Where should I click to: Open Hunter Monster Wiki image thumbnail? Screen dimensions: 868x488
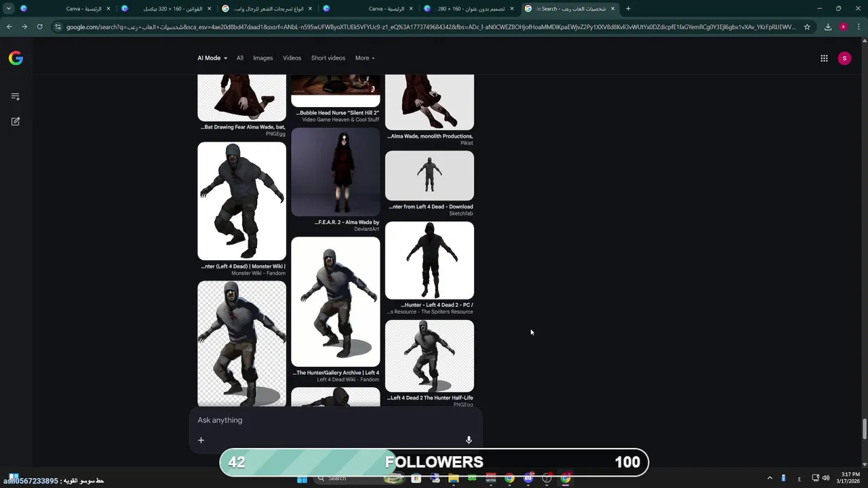pyautogui.click(x=241, y=201)
